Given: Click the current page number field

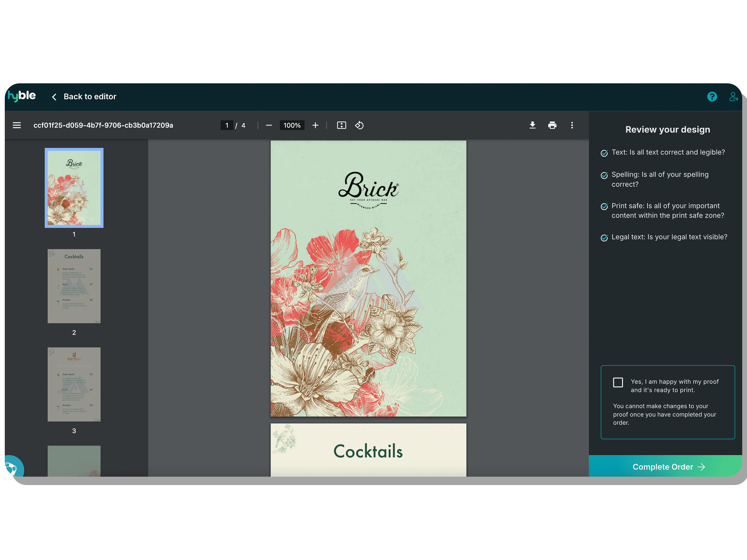Looking at the screenshot, I should [226, 125].
